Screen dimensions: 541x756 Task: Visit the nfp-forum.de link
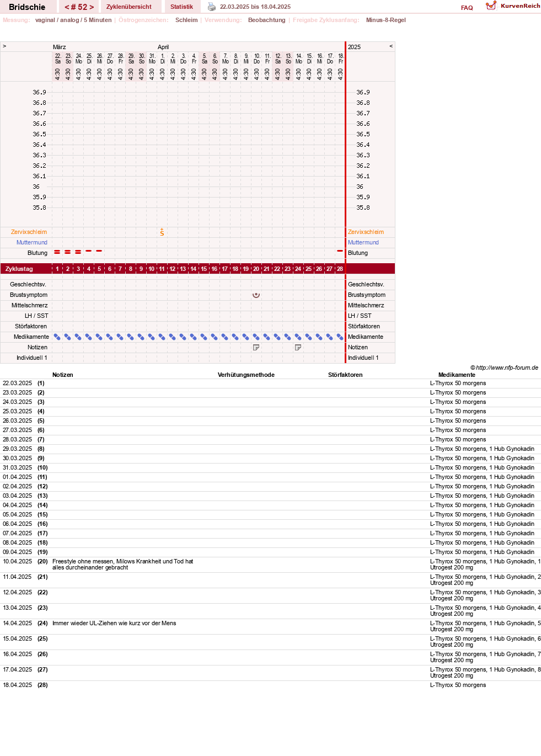click(x=507, y=368)
